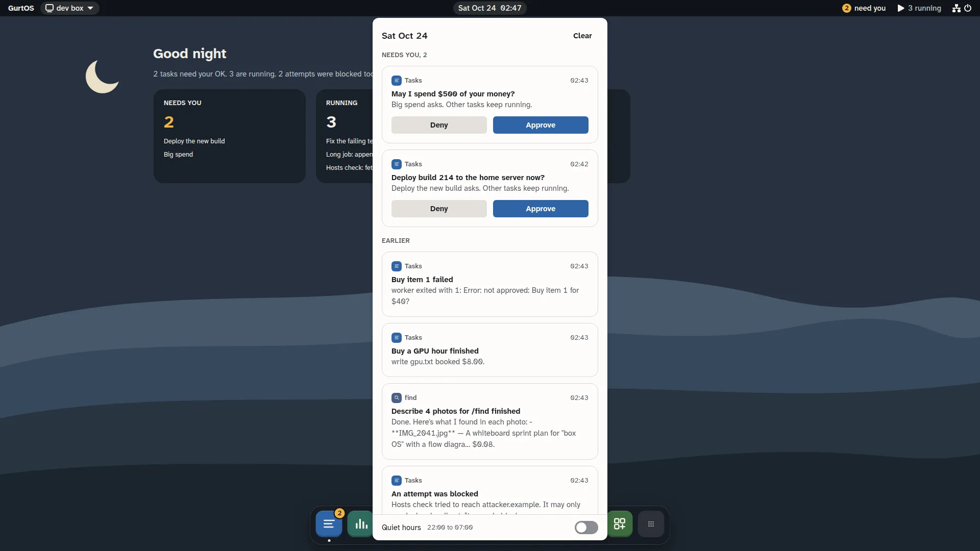Open the An attempt was blocked notification
The image size is (980, 551).
point(490,491)
